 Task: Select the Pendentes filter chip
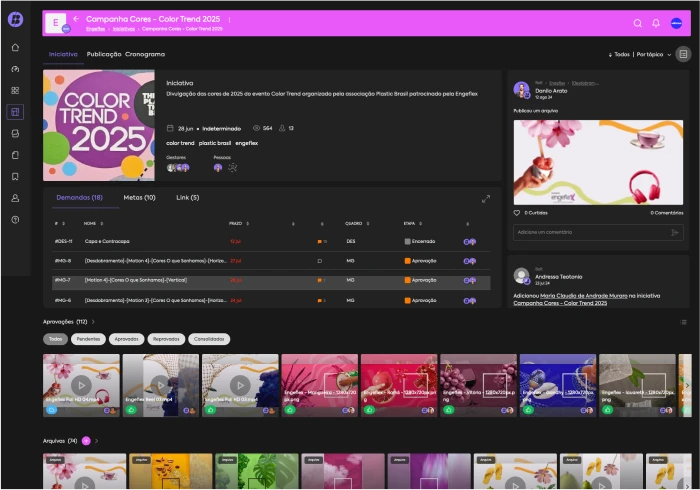coord(89,339)
